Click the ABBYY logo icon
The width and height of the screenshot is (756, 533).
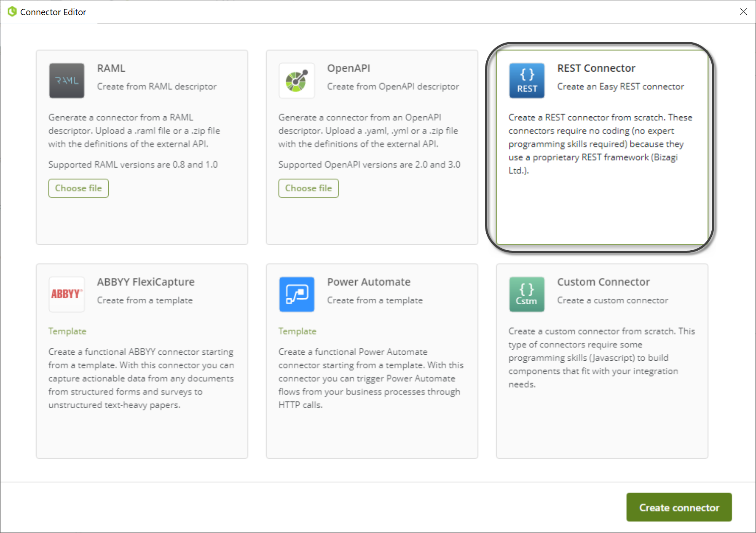click(x=67, y=294)
